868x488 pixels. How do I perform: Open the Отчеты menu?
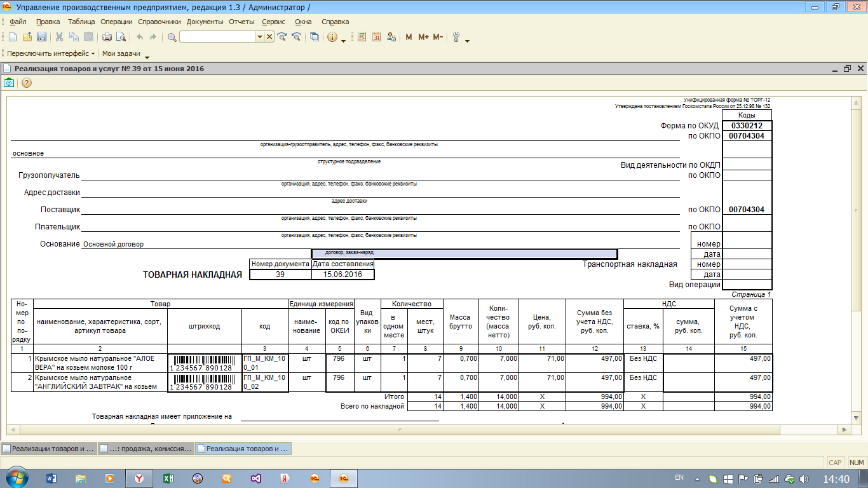pos(241,22)
